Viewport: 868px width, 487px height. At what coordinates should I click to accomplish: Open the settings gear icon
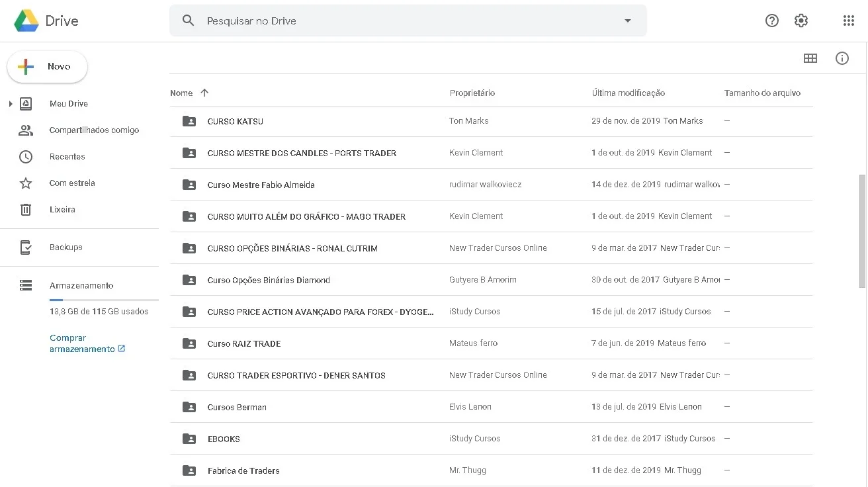coord(801,21)
